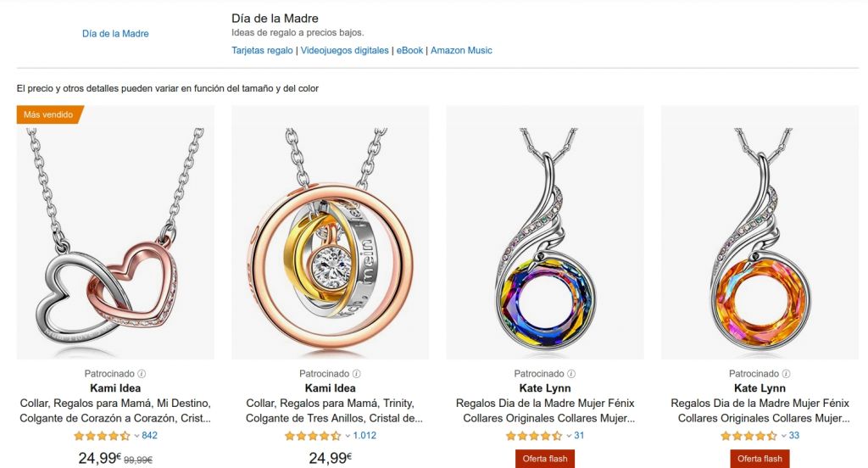
Task: Open Amazon Music link
Action: click(461, 50)
